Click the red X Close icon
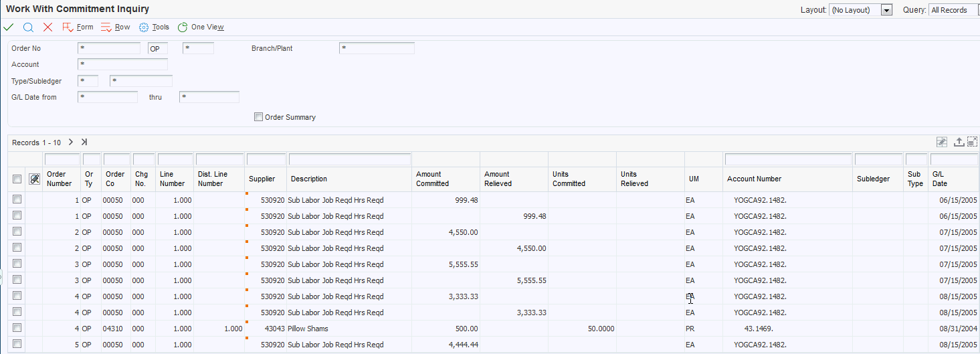Image resolution: width=980 pixels, height=354 pixels. point(47,27)
